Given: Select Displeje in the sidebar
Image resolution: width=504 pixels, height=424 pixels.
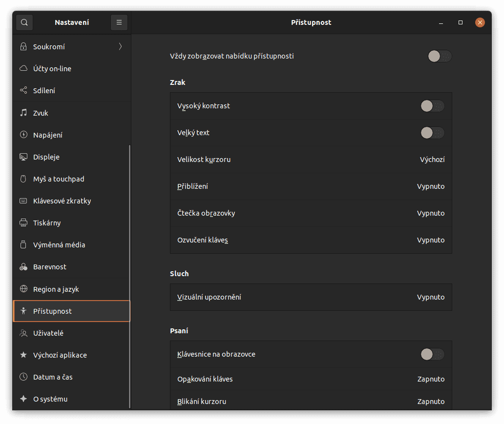Looking at the screenshot, I should point(46,157).
